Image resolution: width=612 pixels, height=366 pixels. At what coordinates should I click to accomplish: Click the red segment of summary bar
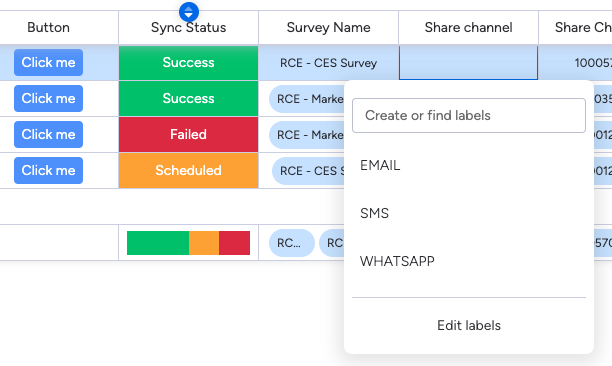[234, 243]
